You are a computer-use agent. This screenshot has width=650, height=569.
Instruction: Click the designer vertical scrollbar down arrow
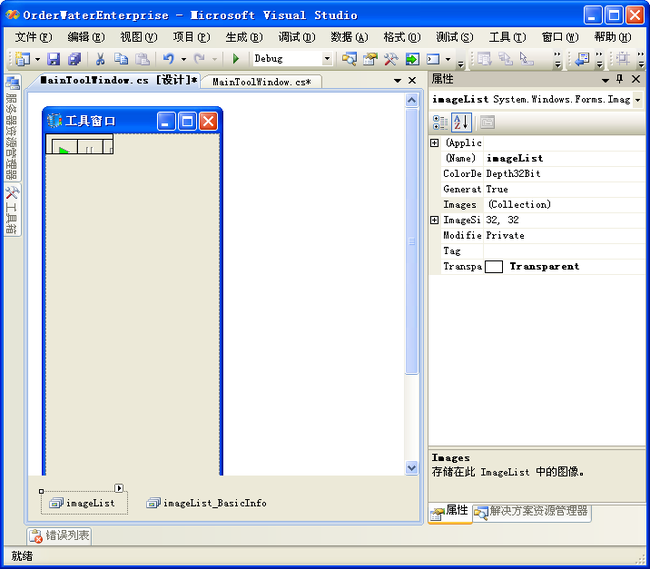[412, 468]
